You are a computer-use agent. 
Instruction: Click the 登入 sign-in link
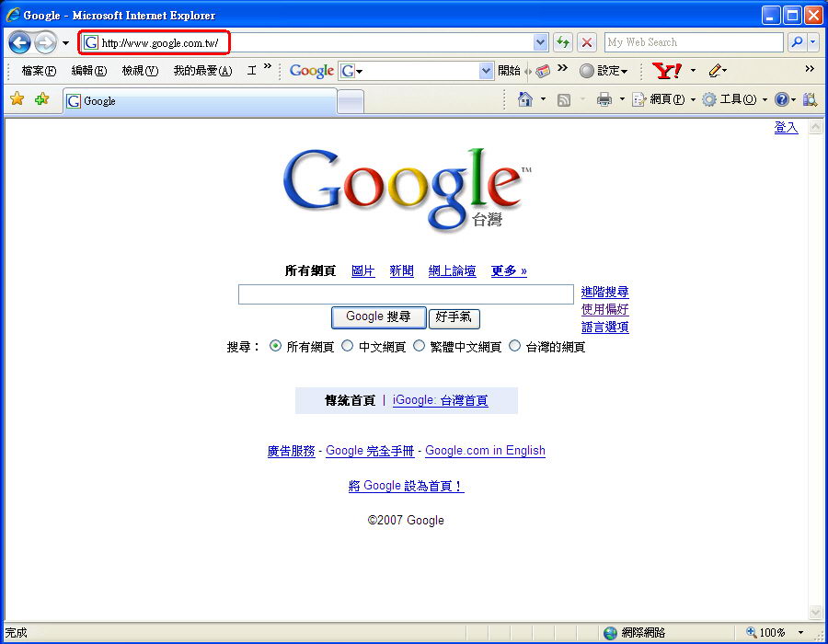[786, 127]
